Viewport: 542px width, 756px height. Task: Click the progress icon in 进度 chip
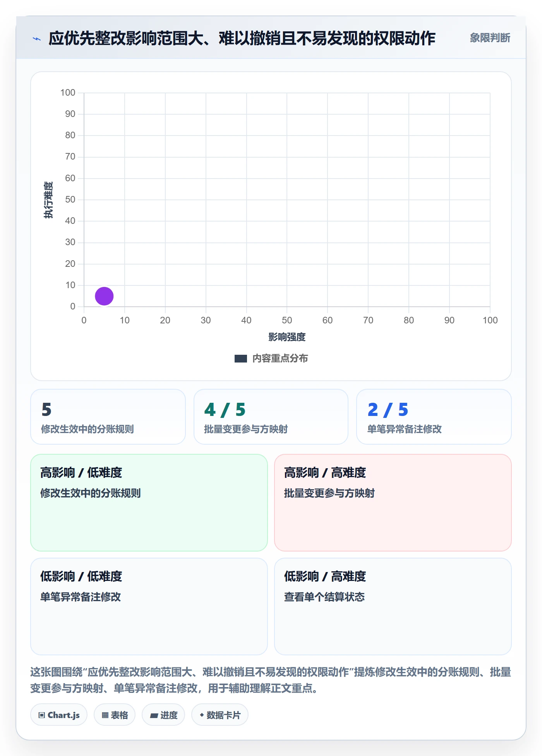pos(154,716)
